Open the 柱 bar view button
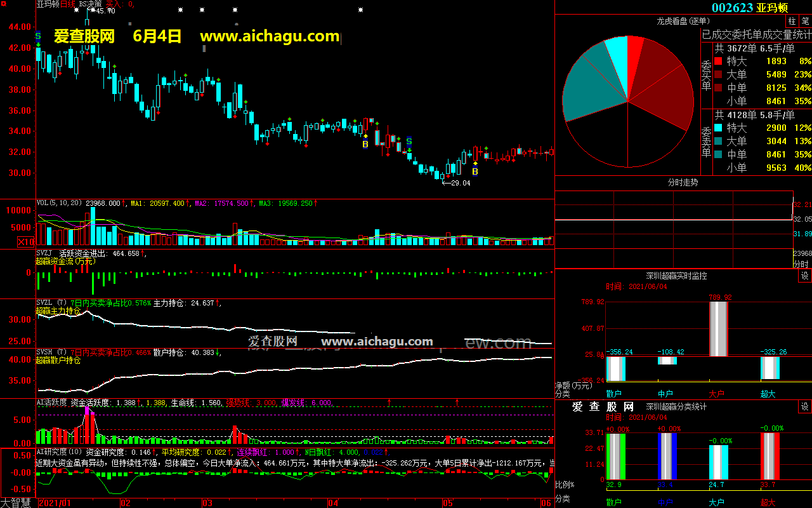Image resolution: width=812 pixels, height=508 pixels. [x=791, y=22]
